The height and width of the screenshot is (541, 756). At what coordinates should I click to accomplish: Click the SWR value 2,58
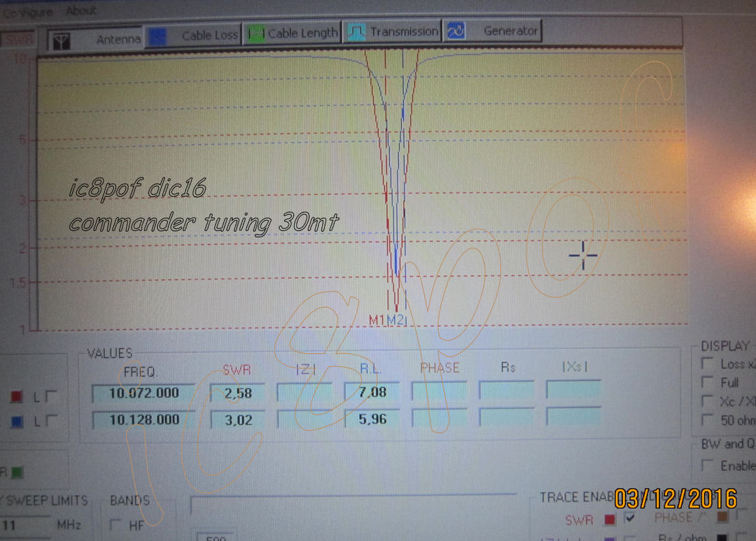(x=237, y=393)
